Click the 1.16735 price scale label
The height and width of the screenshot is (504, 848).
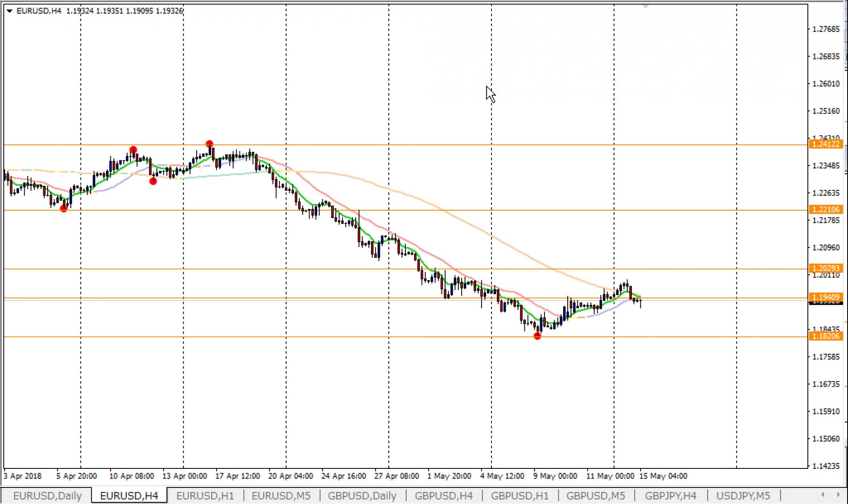point(826,384)
